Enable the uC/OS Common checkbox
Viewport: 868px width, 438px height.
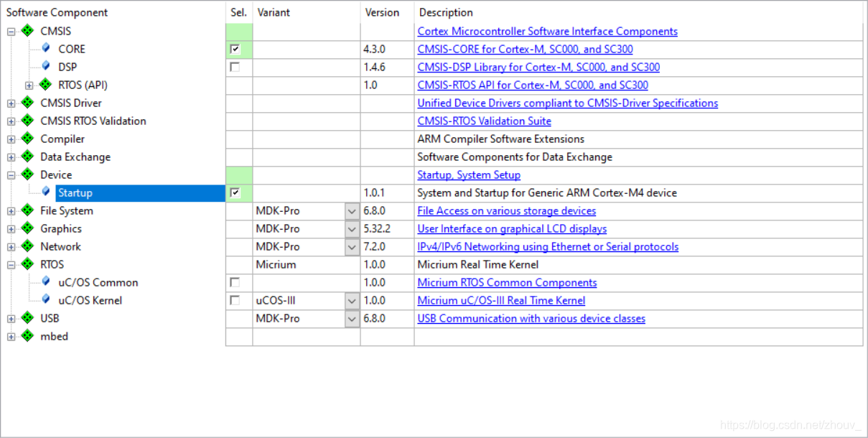tap(235, 282)
